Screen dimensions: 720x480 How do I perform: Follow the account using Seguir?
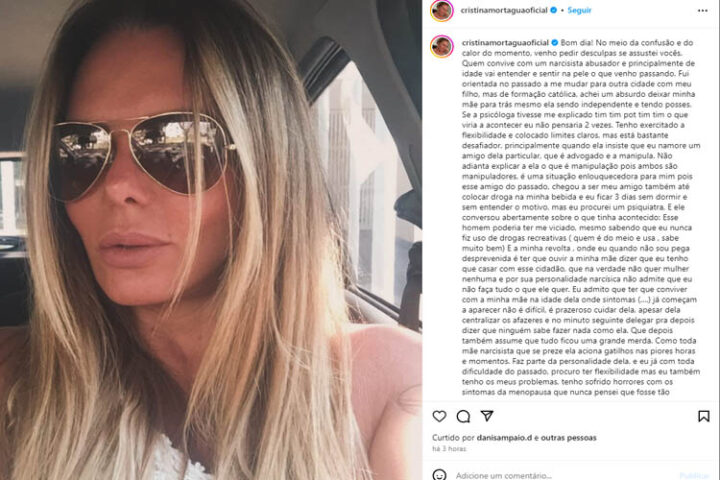579,10
